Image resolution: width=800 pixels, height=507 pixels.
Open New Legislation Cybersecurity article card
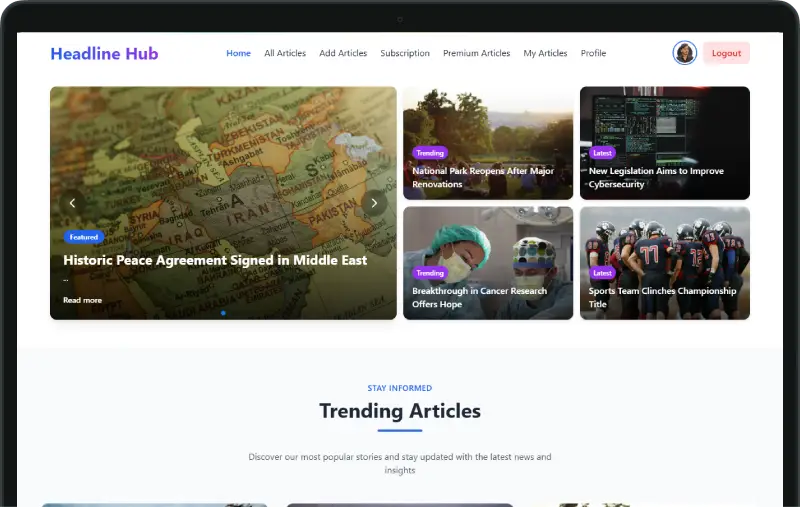click(665, 143)
